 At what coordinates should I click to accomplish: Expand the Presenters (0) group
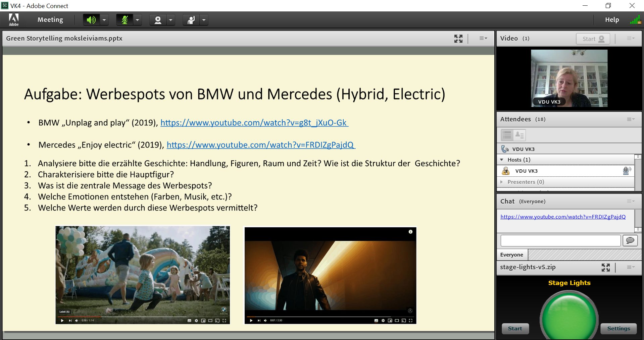tap(502, 182)
